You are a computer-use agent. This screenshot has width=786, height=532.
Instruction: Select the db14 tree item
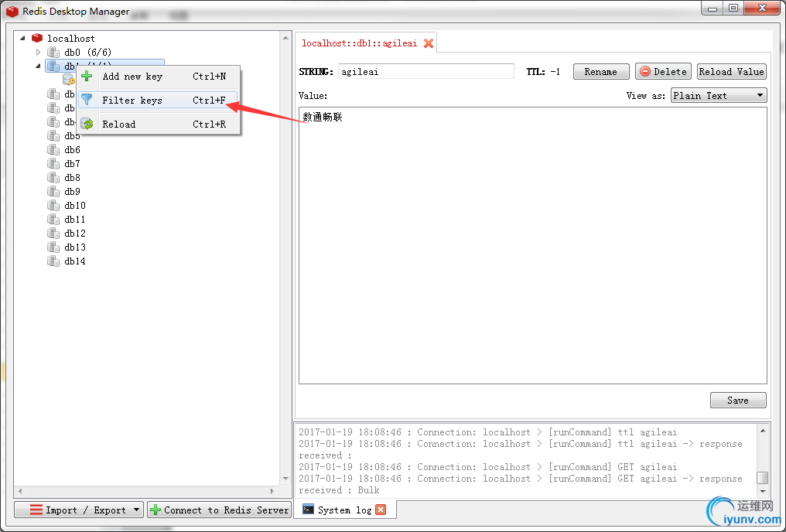click(75, 261)
